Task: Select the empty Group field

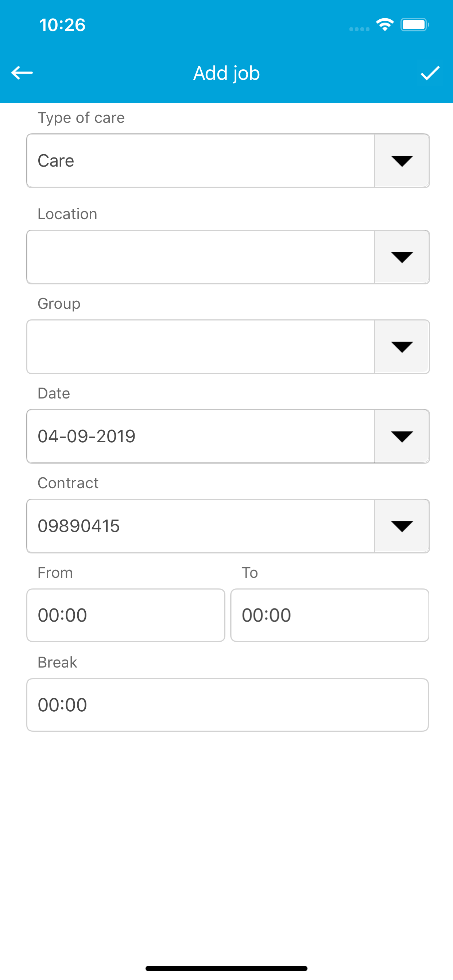Action: (x=201, y=347)
